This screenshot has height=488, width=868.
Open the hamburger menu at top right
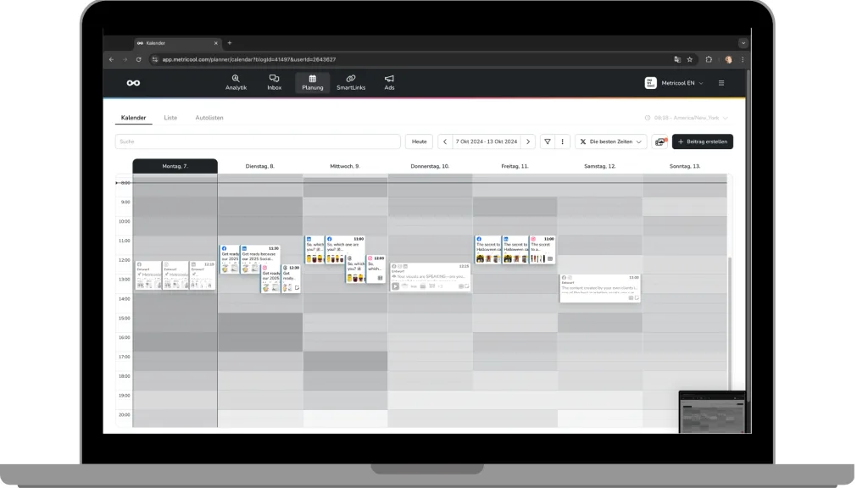click(721, 83)
